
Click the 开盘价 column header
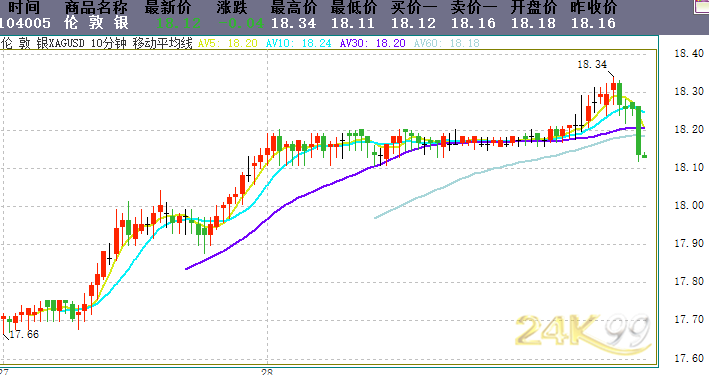pyautogui.click(x=534, y=7)
